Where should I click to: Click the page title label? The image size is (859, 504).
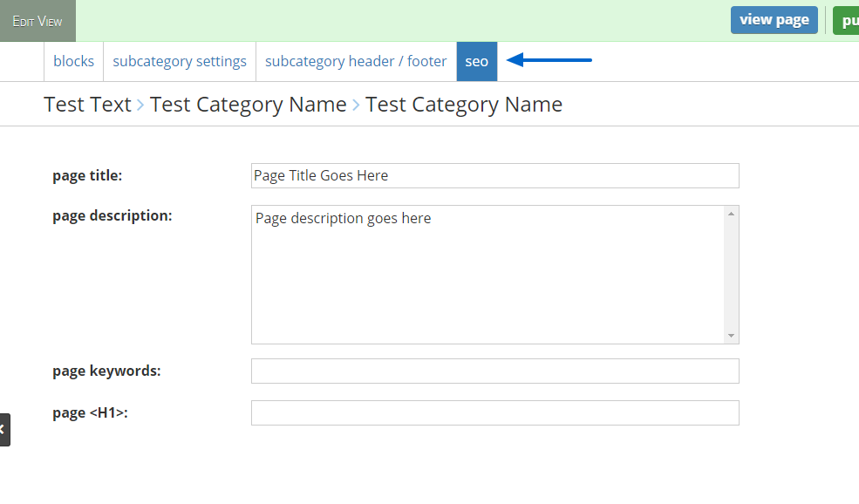(x=87, y=175)
